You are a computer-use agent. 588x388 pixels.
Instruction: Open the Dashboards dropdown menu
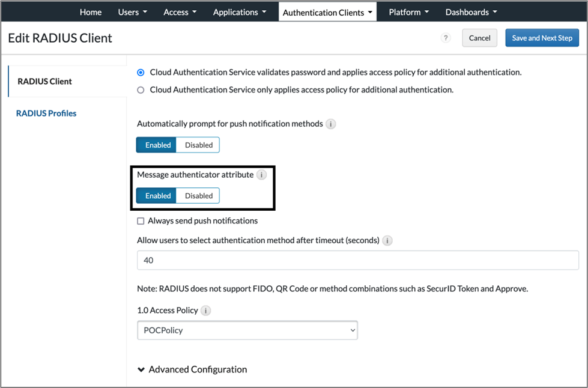(x=470, y=11)
